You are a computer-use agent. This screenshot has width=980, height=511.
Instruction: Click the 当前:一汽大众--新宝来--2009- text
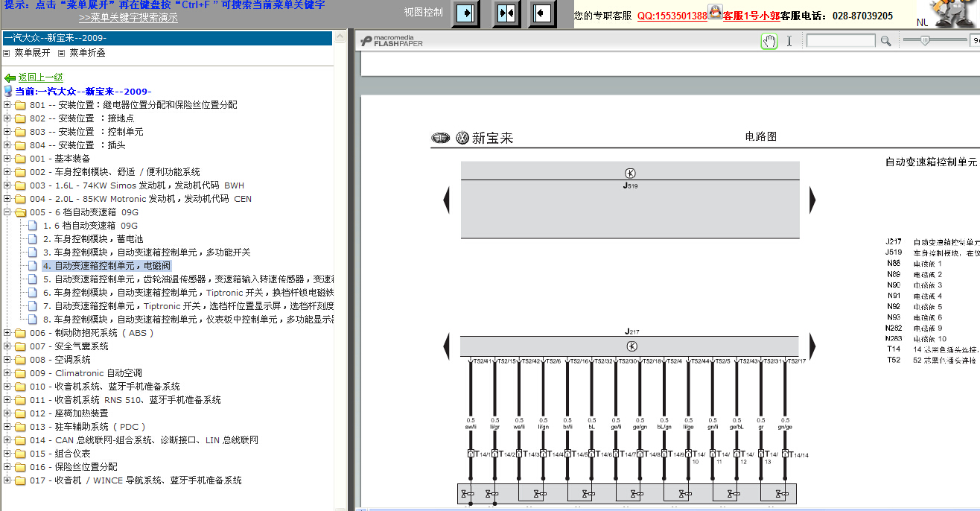(83, 91)
